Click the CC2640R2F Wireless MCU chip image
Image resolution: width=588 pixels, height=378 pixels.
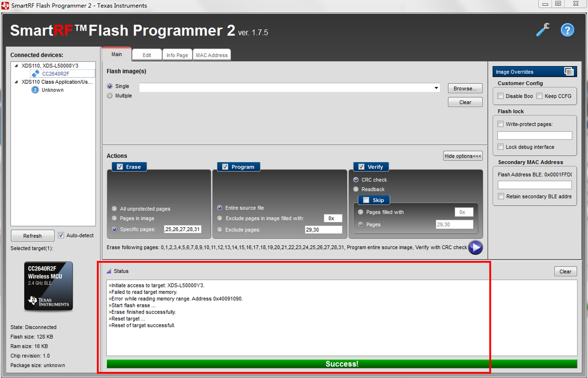click(x=49, y=286)
